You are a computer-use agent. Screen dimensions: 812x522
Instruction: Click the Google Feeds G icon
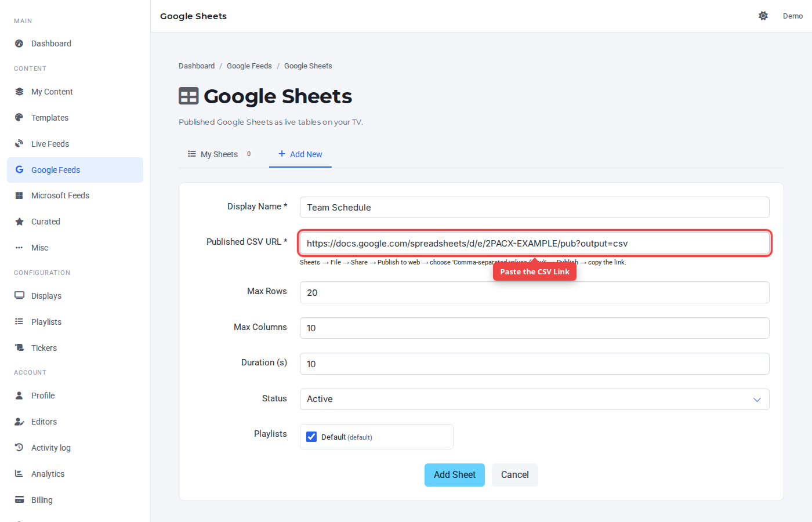pyautogui.click(x=19, y=169)
